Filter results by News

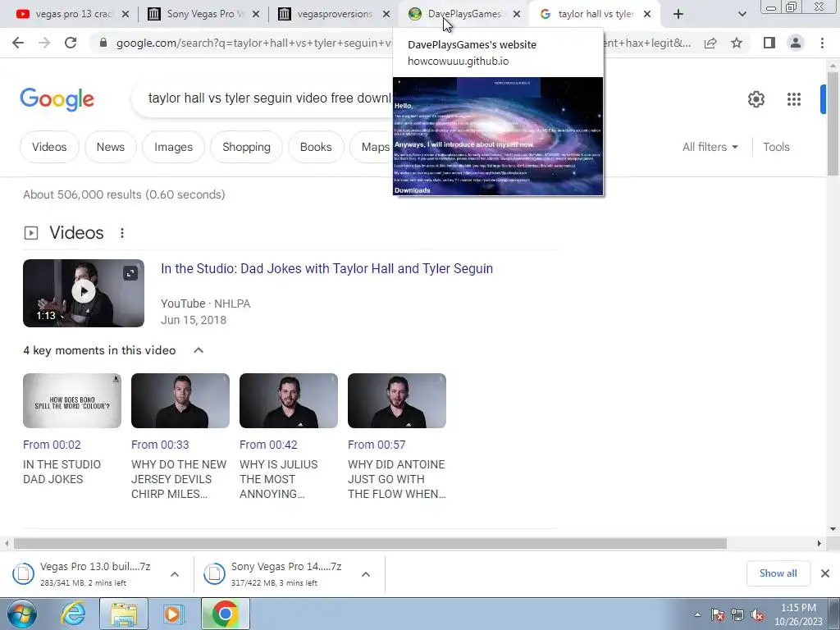click(111, 147)
